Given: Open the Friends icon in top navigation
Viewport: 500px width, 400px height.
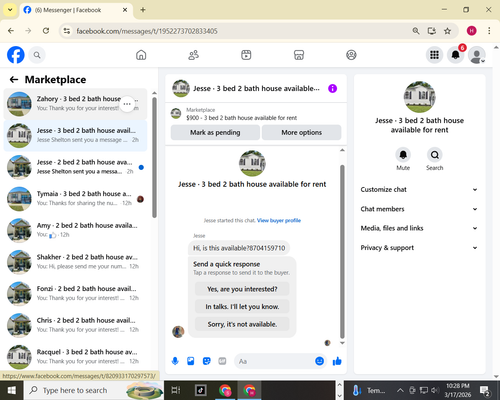Looking at the screenshot, I should pyautogui.click(x=194, y=55).
